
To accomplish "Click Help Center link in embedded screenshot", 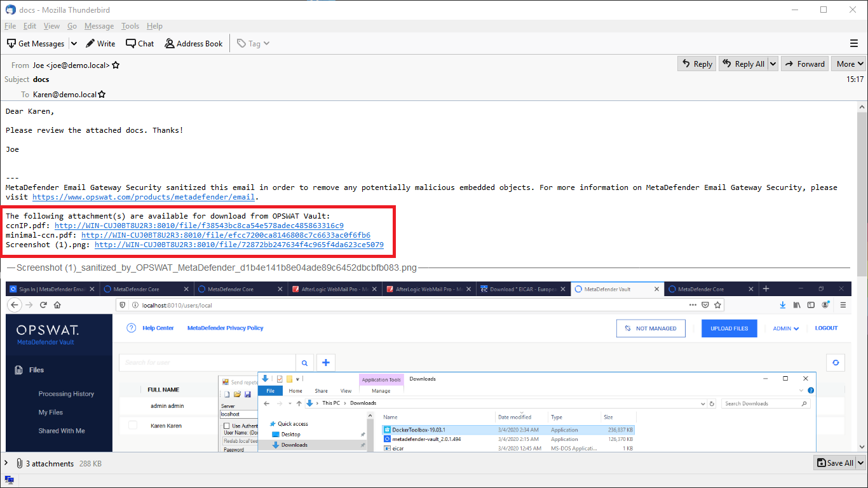I will 158,328.
